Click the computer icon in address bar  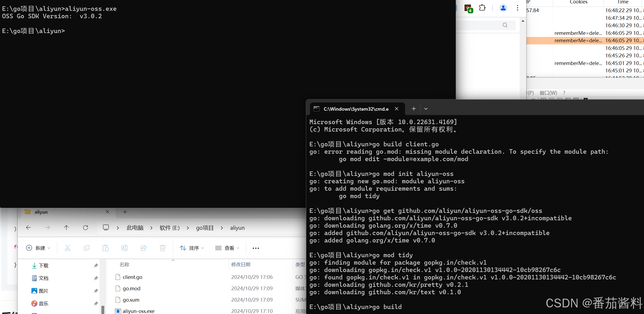[106, 228]
